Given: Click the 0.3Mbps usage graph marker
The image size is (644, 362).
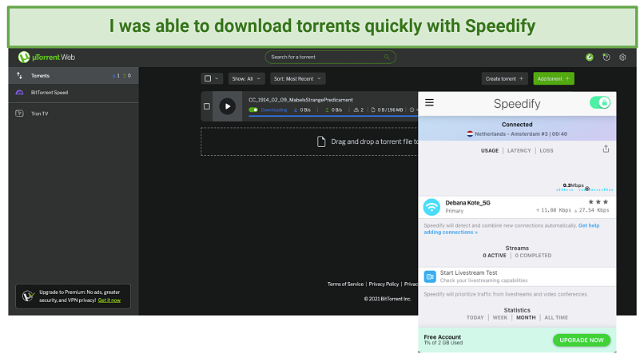Looking at the screenshot, I should [x=587, y=189].
